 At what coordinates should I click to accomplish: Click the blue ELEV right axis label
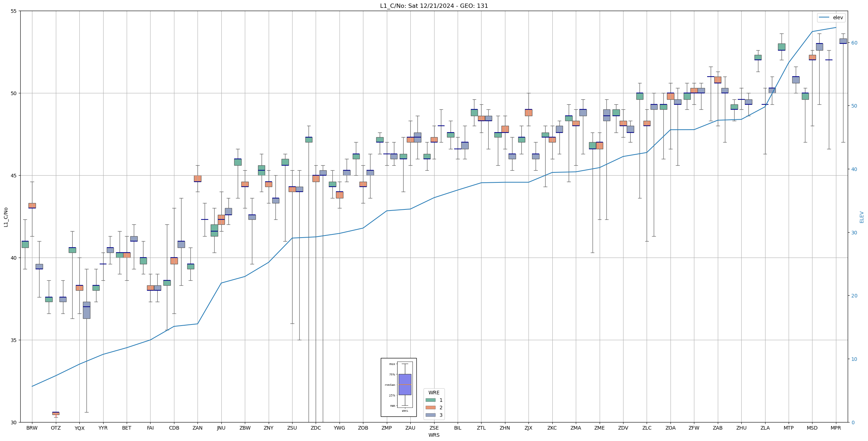[x=862, y=217]
